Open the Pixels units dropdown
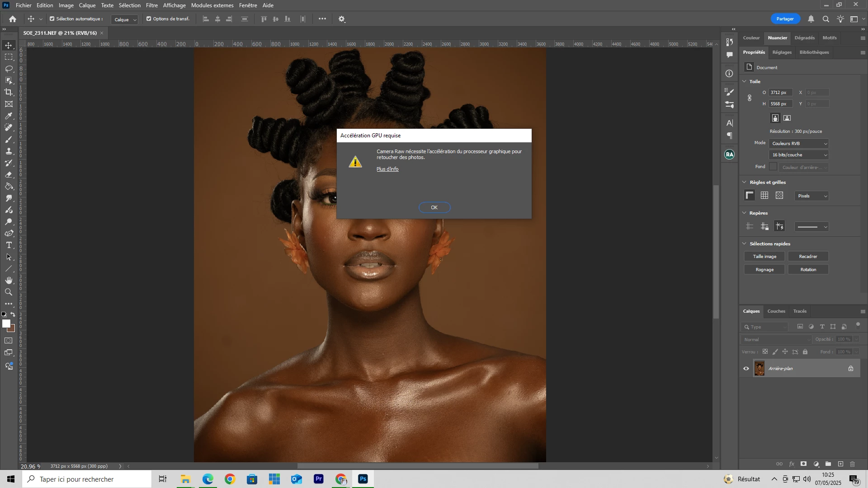This screenshot has width=868, height=488. [812, 196]
